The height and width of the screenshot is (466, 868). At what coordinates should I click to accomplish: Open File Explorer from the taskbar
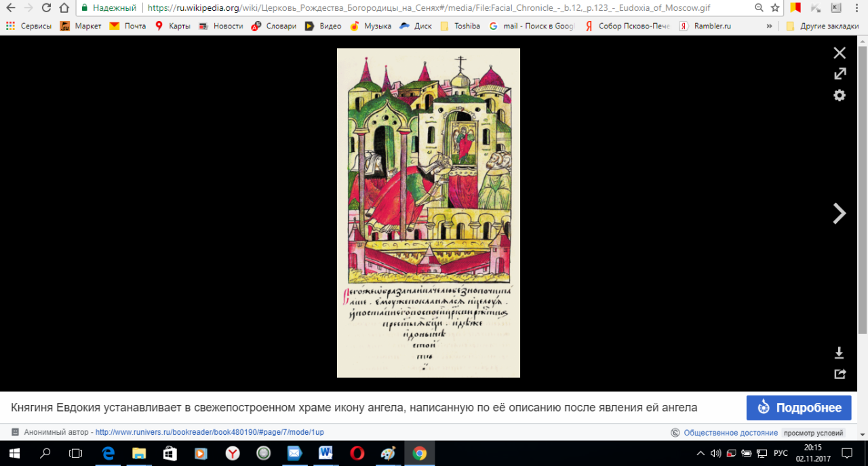[139, 453]
